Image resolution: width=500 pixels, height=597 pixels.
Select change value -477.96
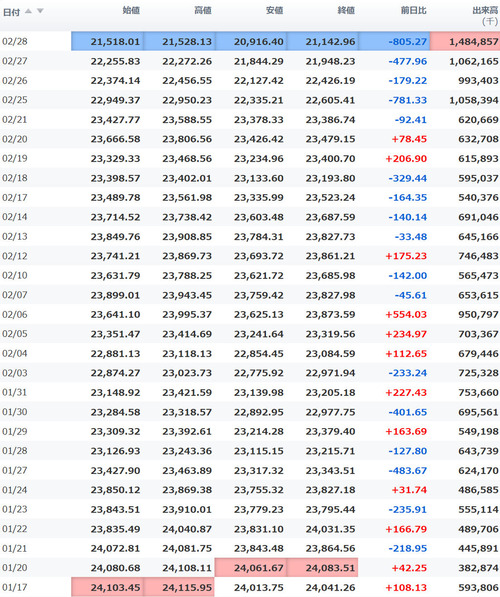(x=407, y=61)
